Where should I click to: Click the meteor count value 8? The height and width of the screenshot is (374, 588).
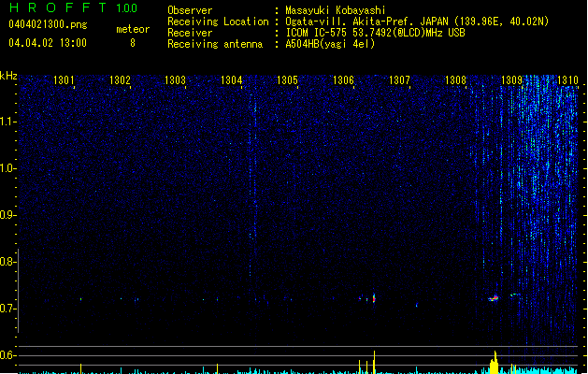pyautogui.click(x=133, y=43)
